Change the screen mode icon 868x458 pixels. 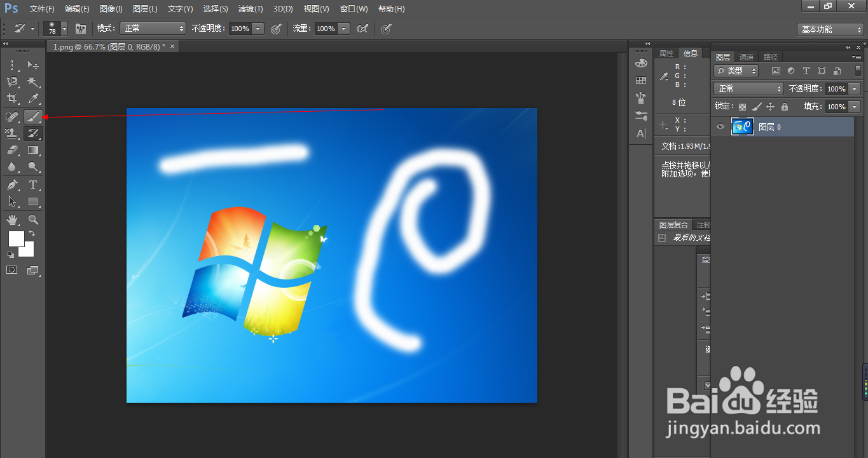tap(33, 270)
